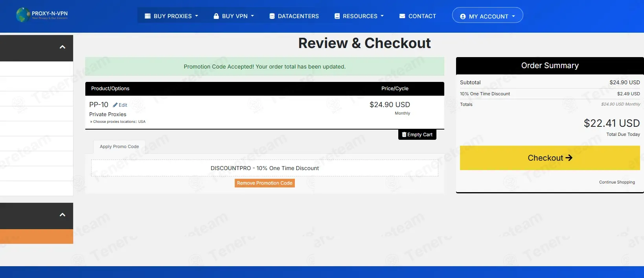Expand the My Account dropdown
Viewport: 644px width, 278px height.
click(x=488, y=15)
